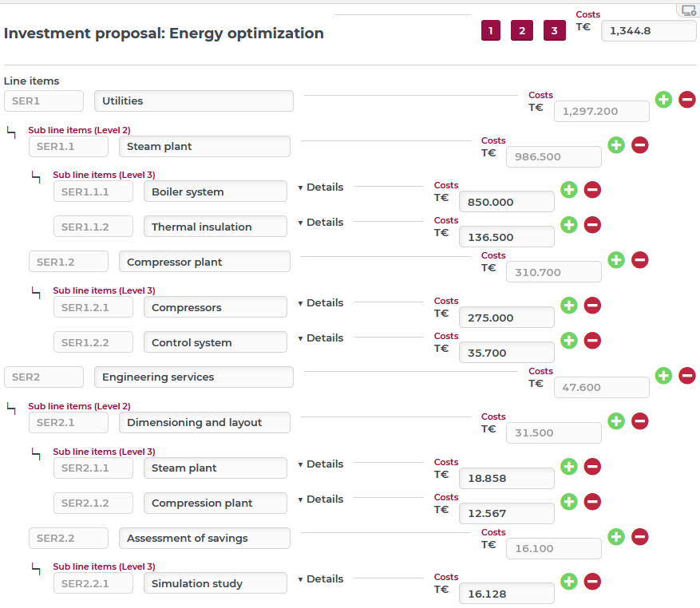Click the Compressor plant name field
The image size is (700, 608).
[x=204, y=262]
